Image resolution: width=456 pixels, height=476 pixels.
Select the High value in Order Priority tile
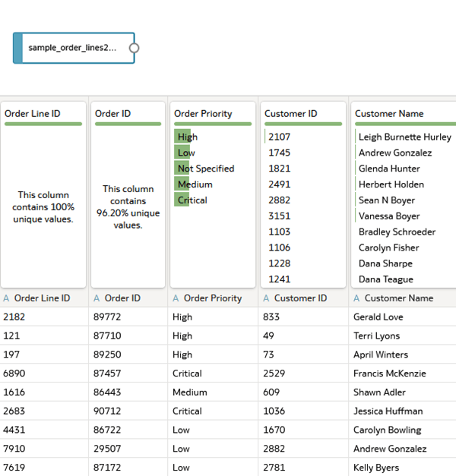(188, 137)
